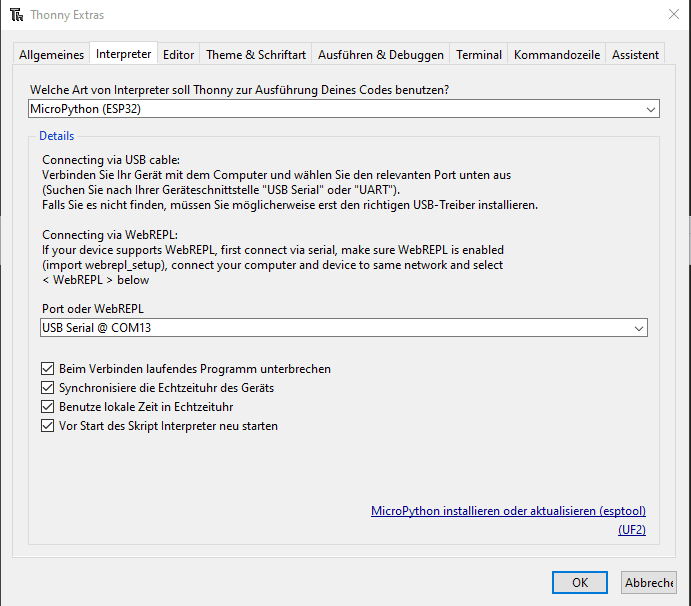Open the Ausführen & Debuggen tab

380,55
